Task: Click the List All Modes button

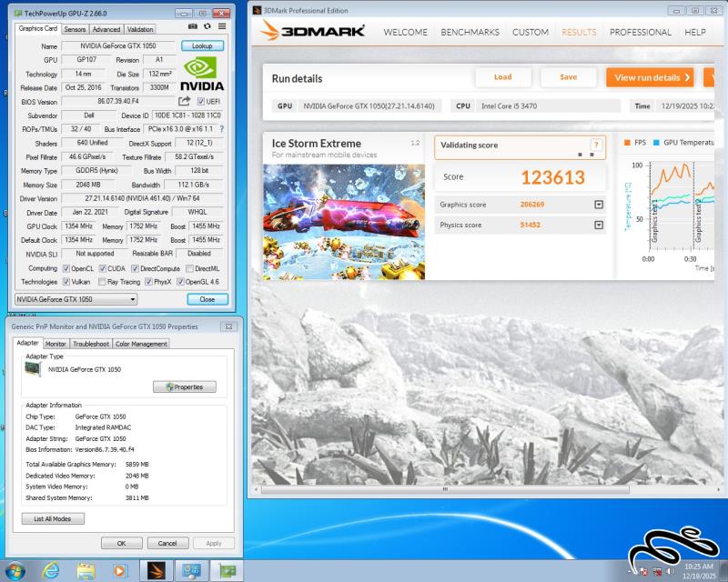Action: [x=53, y=518]
